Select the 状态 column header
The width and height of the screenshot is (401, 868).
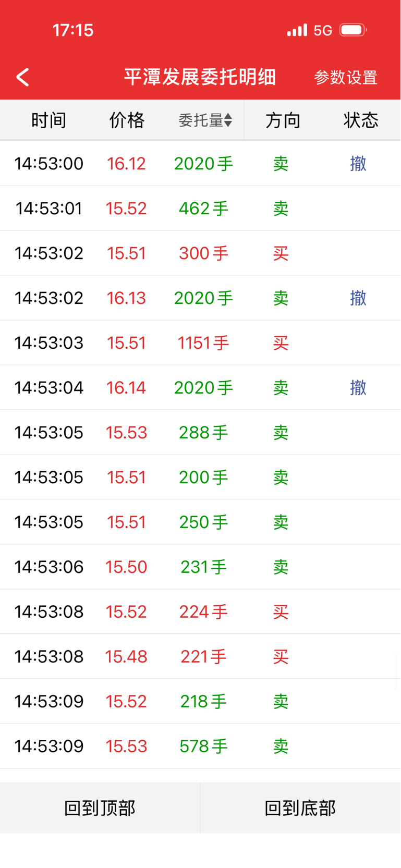pyautogui.click(x=360, y=120)
